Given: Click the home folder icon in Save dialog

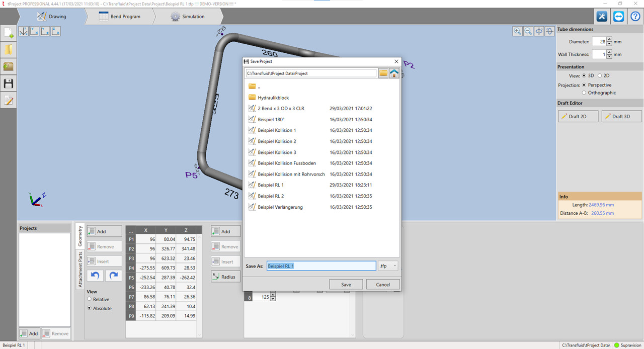Looking at the screenshot, I should click(394, 73).
